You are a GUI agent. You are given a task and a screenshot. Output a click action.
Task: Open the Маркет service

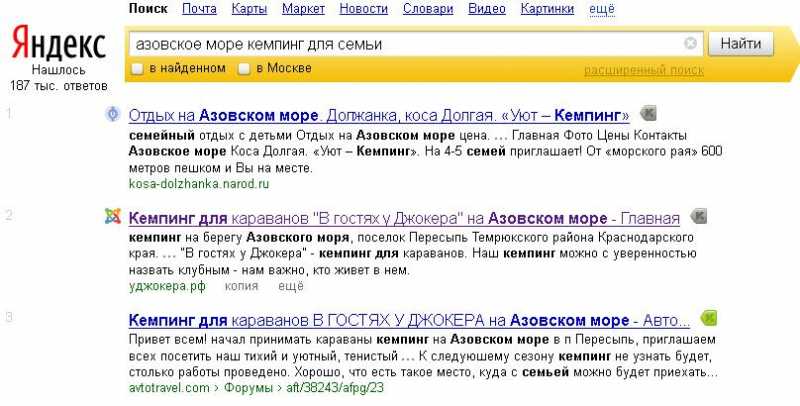click(x=304, y=9)
